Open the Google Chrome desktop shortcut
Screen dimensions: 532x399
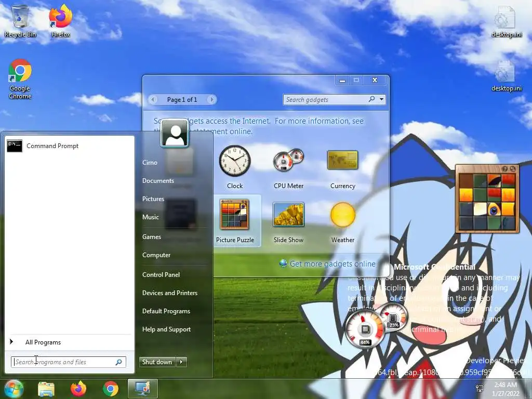click(20, 79)
